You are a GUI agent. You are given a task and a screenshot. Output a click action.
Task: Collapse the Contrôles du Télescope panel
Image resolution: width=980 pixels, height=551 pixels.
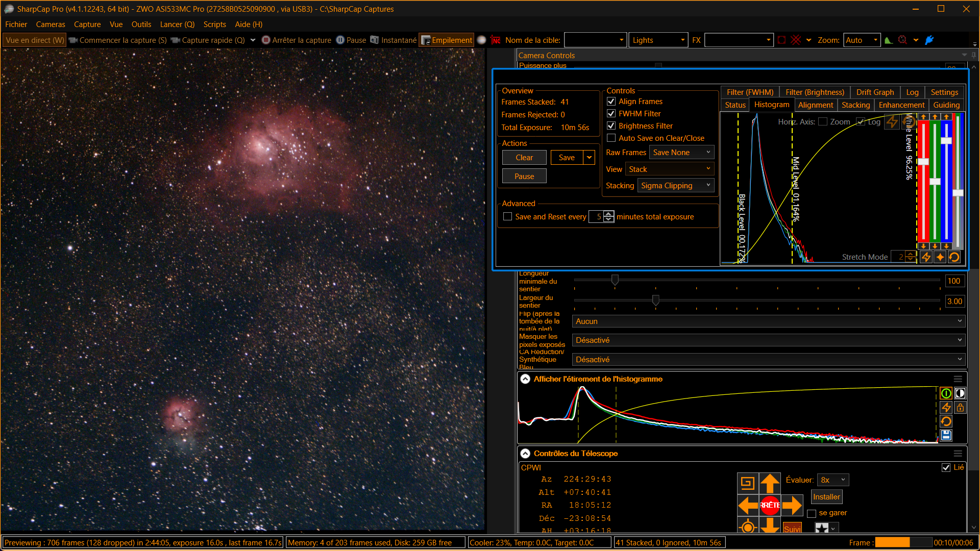point(525,454)
